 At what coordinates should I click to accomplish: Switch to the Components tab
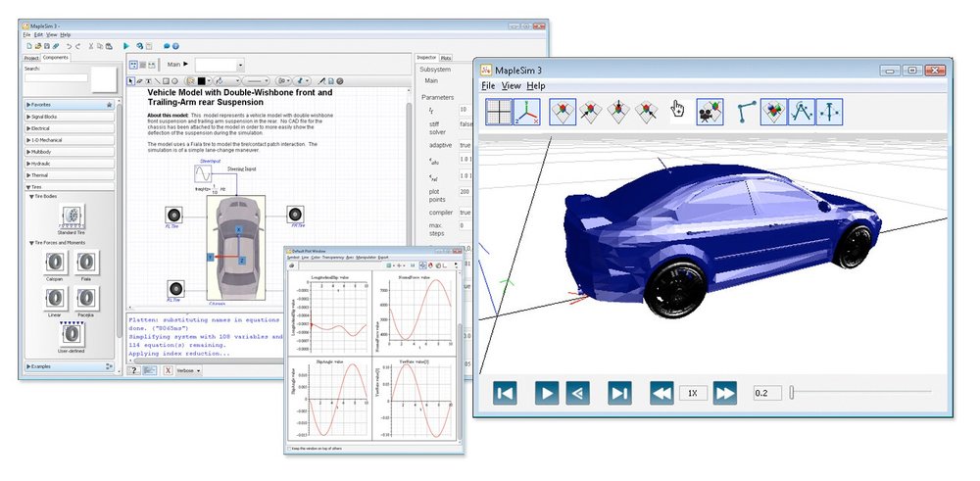[x=56, y=58]
